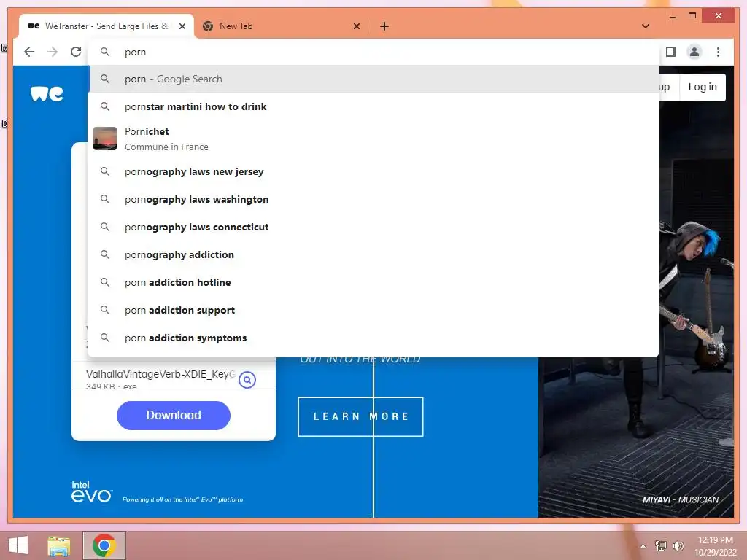Select 'addiction symptoms' suggestion
This screenshot has width=747, height=560.
point(374,338)
